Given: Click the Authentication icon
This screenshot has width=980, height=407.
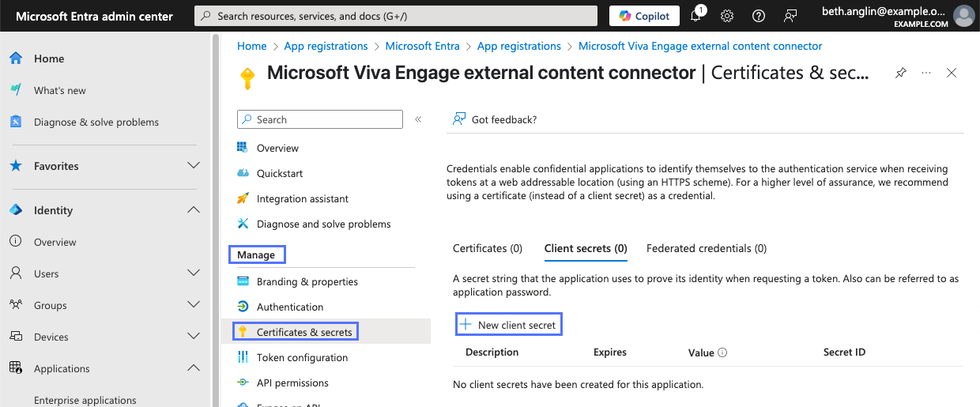Looking at the screenshot, I should [x=243, y=307].
